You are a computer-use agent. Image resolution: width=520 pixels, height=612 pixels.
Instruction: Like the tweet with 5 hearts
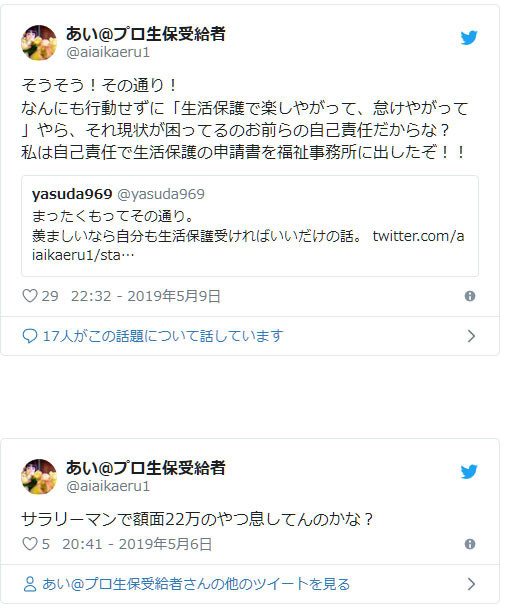[30, 544]
